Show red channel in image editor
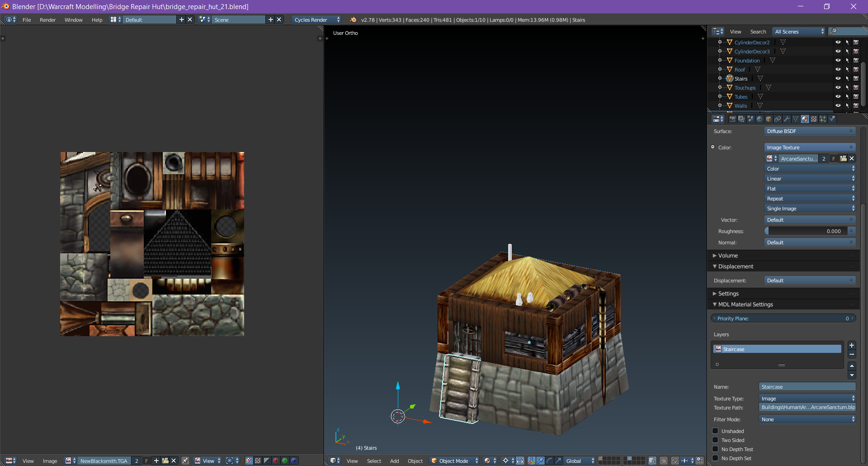 pos(276,461)
